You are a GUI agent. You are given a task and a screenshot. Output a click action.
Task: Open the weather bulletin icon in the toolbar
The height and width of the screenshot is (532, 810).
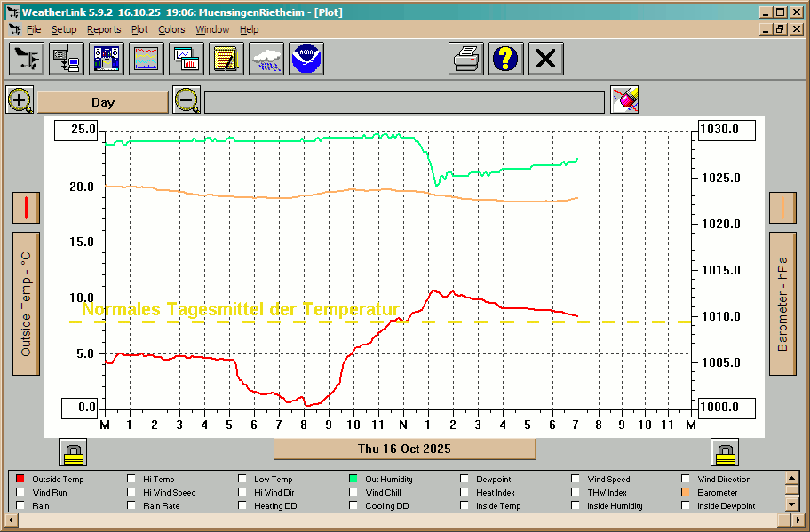[107, 59]
